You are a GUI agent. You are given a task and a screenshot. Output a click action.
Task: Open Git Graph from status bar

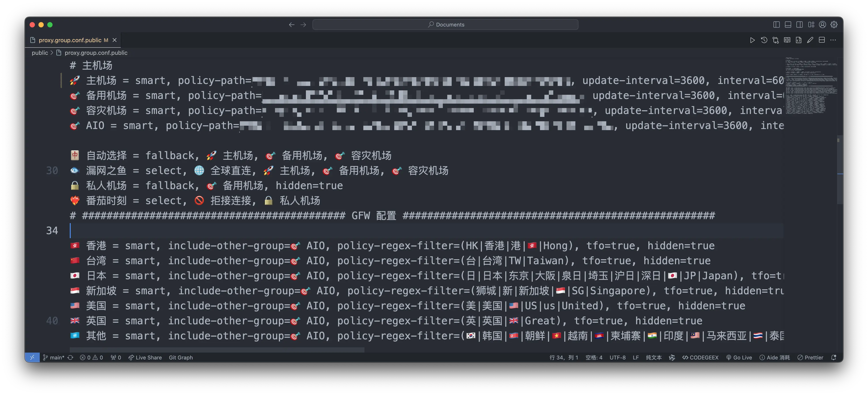click(181, 358)
